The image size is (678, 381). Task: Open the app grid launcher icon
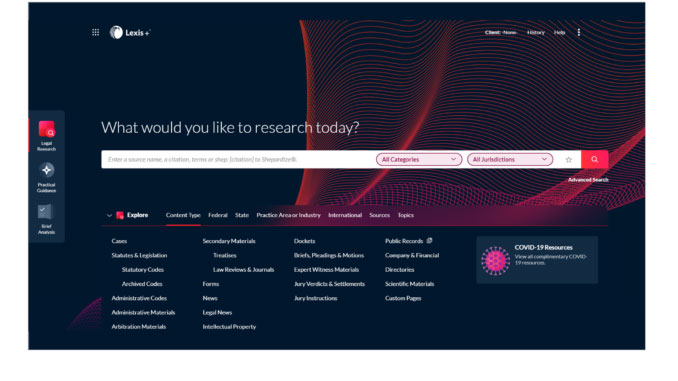[x=96, y=32]
